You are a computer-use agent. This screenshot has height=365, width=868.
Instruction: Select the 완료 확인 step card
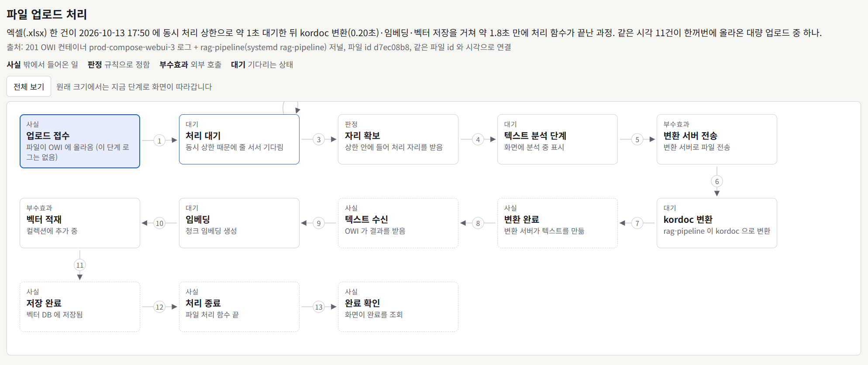(398, 307)
